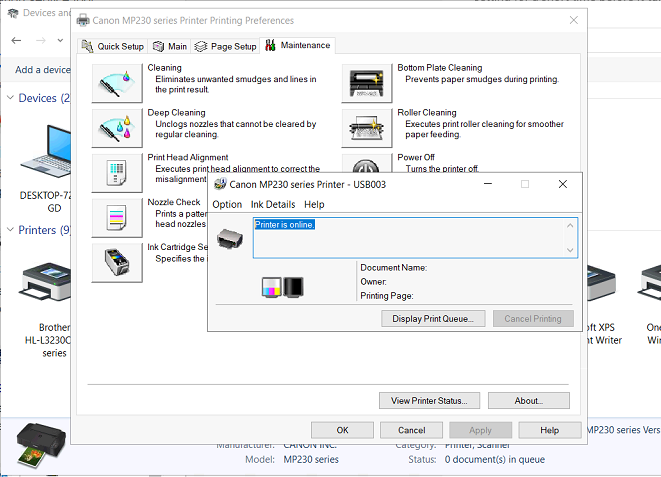Click the 'Printer is online.' status text
This screenshot has width=661, height=477.
tap(285, 225)
